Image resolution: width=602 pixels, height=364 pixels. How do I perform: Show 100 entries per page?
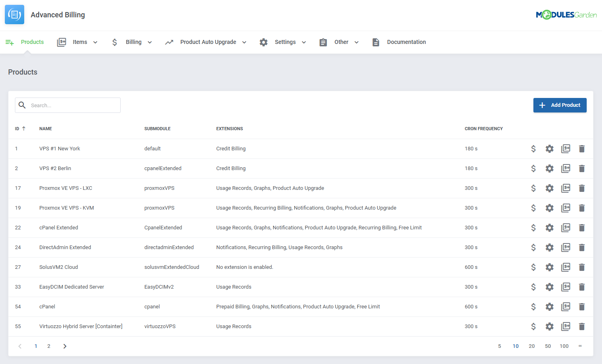pyautogui.click(x=564, y=346)
